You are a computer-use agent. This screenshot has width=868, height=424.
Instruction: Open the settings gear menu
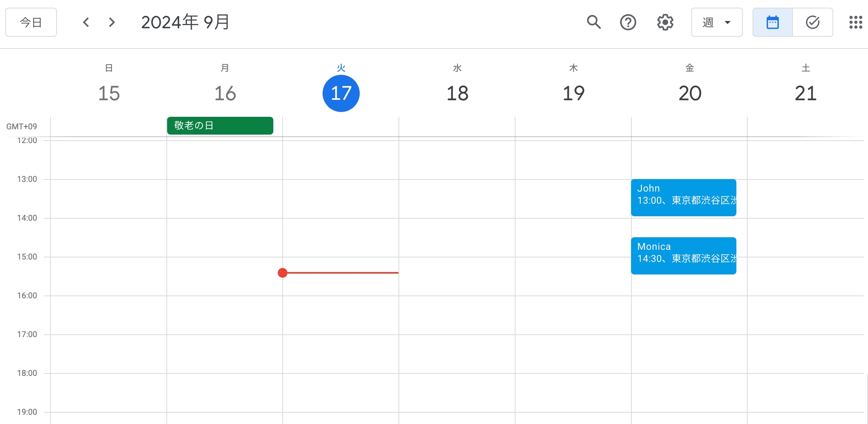pos(665,22)
